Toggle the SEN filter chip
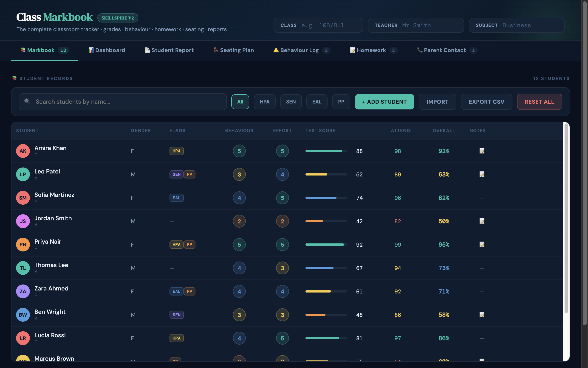Viewport: 588px width, 368px height. coord(291,102)
